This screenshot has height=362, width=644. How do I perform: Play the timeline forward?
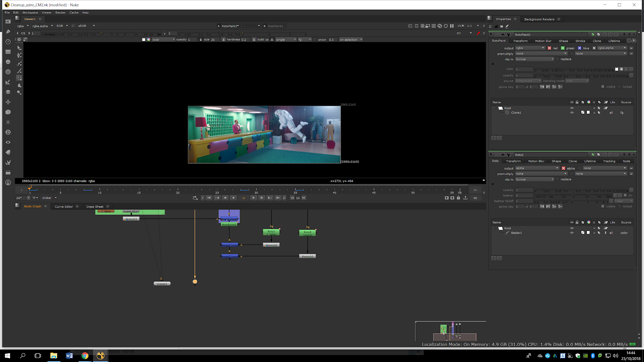tap(253, 198)
